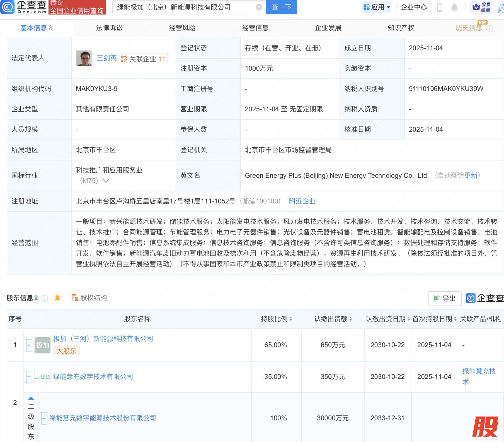Click the Qichacha logo in header
Viewport: 504px width, 442px height.
point(24,7)
